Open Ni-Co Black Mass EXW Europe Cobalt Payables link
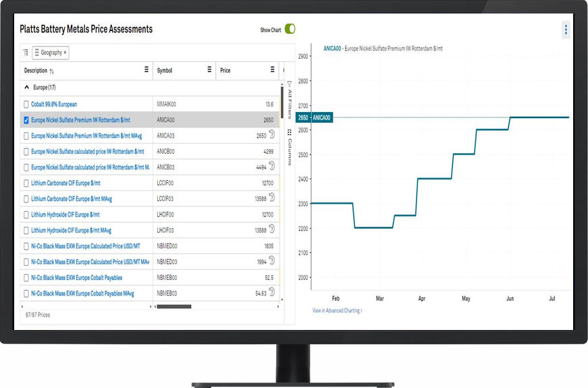Viewport: 588px width, 388px height. point(76,277)
